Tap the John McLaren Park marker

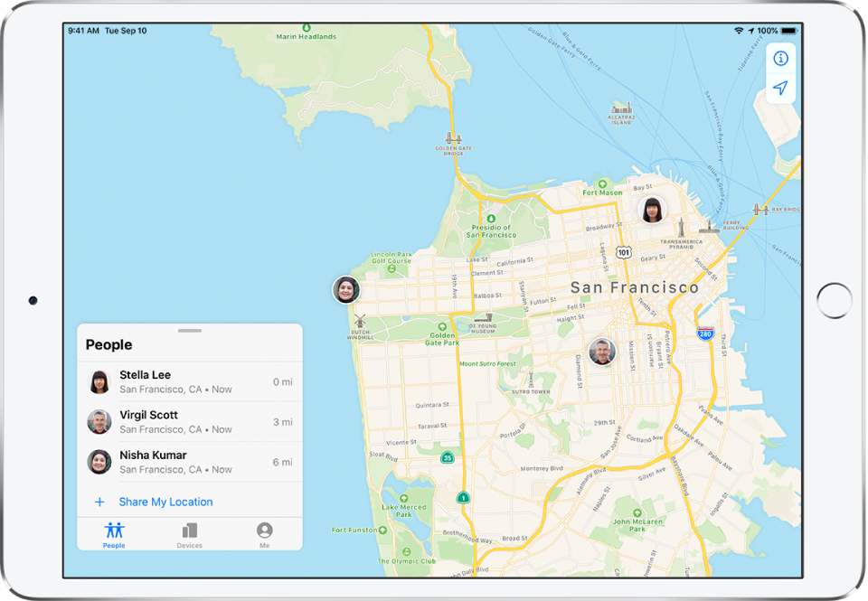(637, 513)
